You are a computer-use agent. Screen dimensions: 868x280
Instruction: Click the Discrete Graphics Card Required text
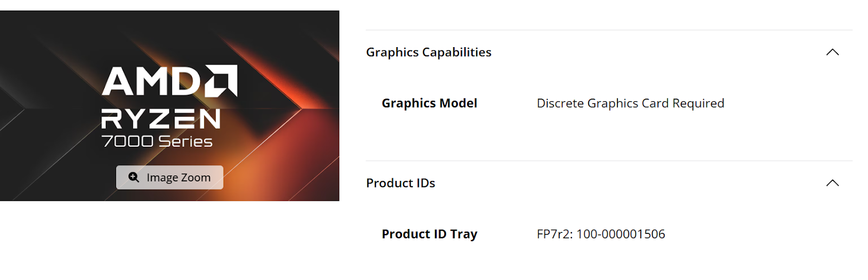tap(630, 103)
